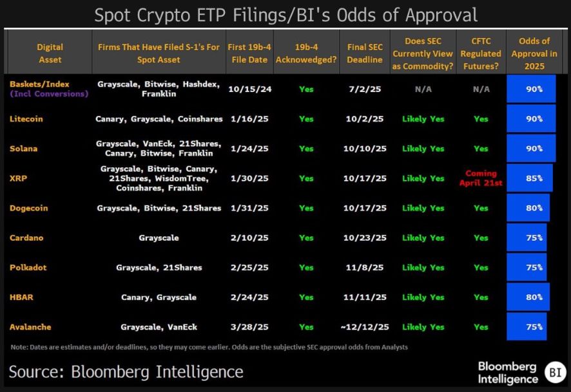Select the "Odds of Approval in 2025" header
The height and width of the screenshot is (392, 571).
click(534, 53)
